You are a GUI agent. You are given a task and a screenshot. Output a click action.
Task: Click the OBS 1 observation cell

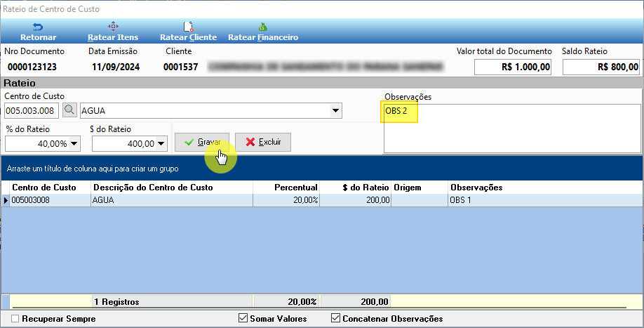pos(545,200)
